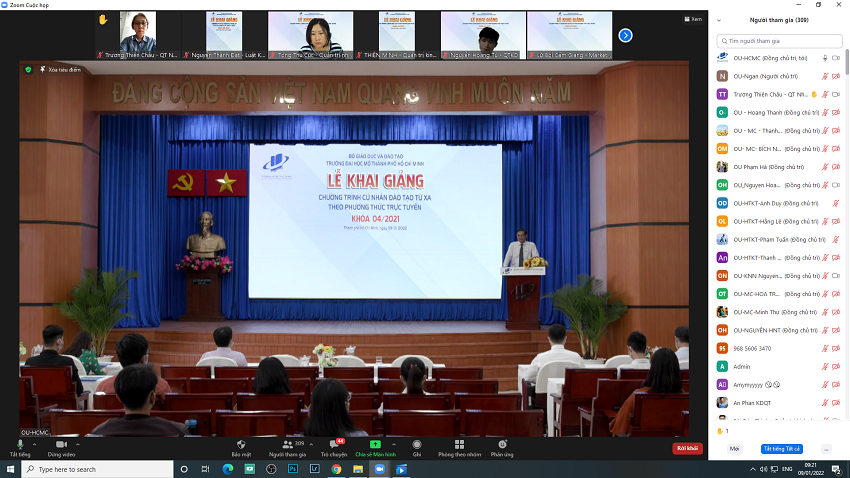
Task: Open the Xem view menu
Action: (x=693, y=19)
